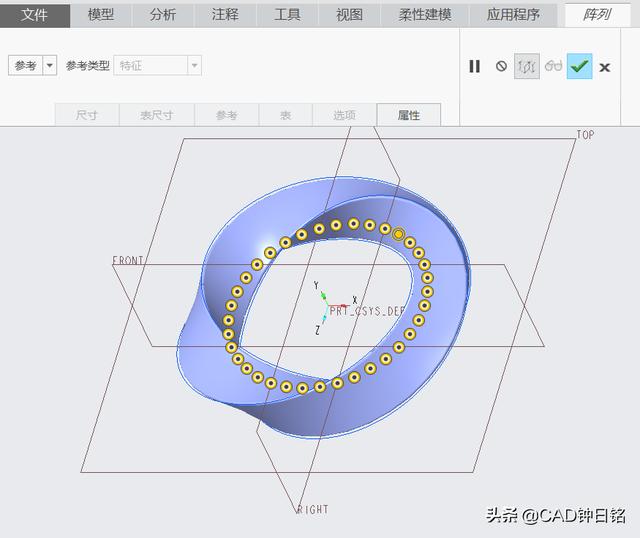Open the 表尺寸 panel tab
The height and width of the screenshot is (538, 640).
157,115
